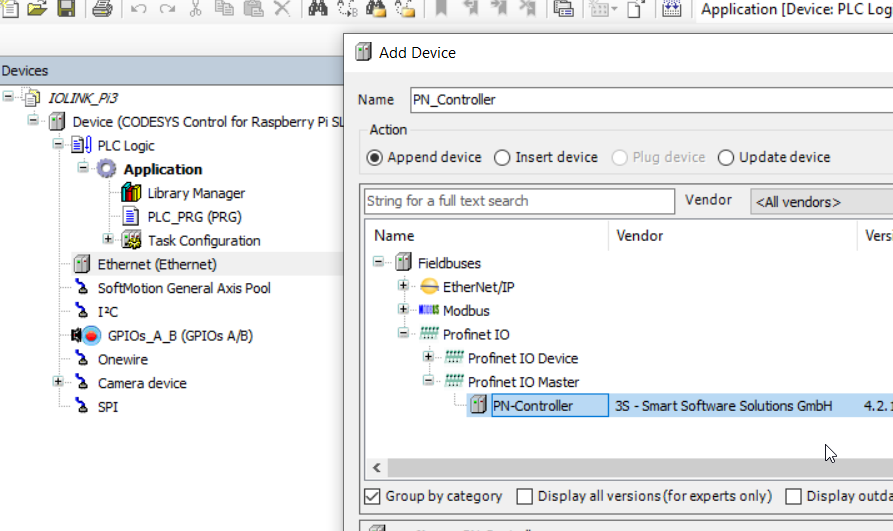Click the 3S - Smart Software Solutions GmbH cell
Image resolution: width=893 pixels, height=531 pixels.
pyautogui.click(x=723, y=406)
